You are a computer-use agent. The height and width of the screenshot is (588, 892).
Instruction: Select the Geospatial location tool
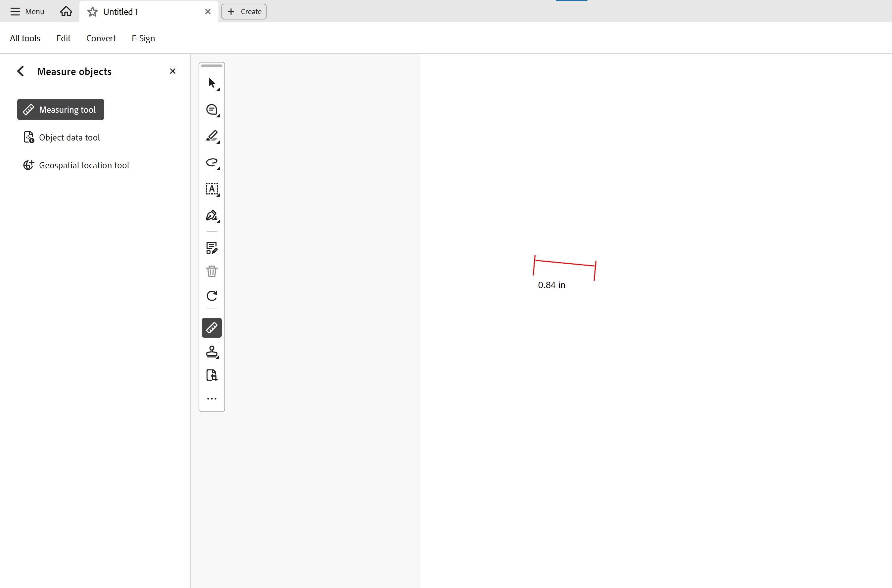84,165
